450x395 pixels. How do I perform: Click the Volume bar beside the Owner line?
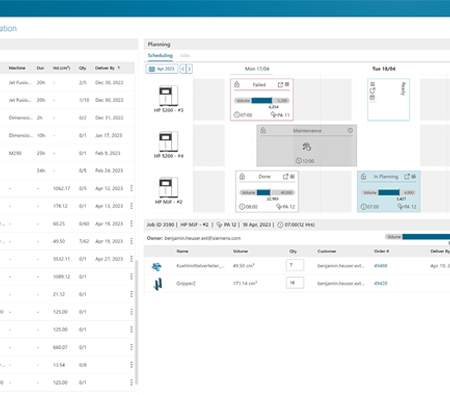(418, 237)
